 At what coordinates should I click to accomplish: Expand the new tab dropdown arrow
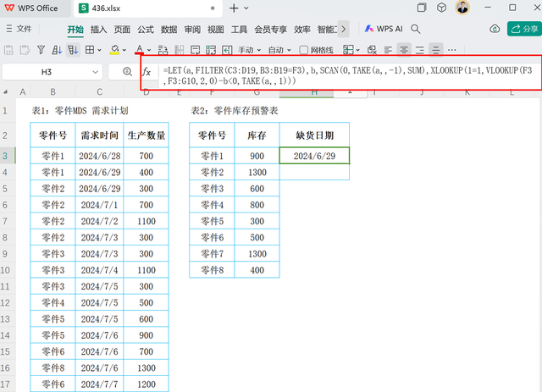point(246,8)
